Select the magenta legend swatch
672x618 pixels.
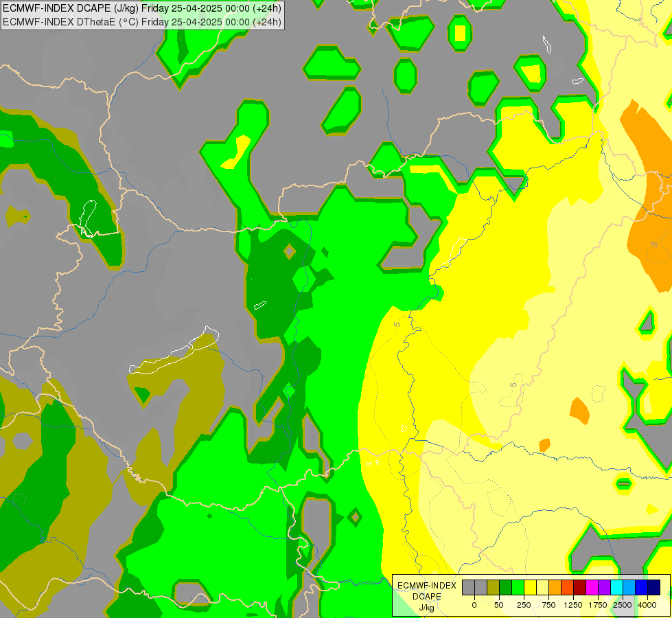pyautogui.click(x=592, y=587)
